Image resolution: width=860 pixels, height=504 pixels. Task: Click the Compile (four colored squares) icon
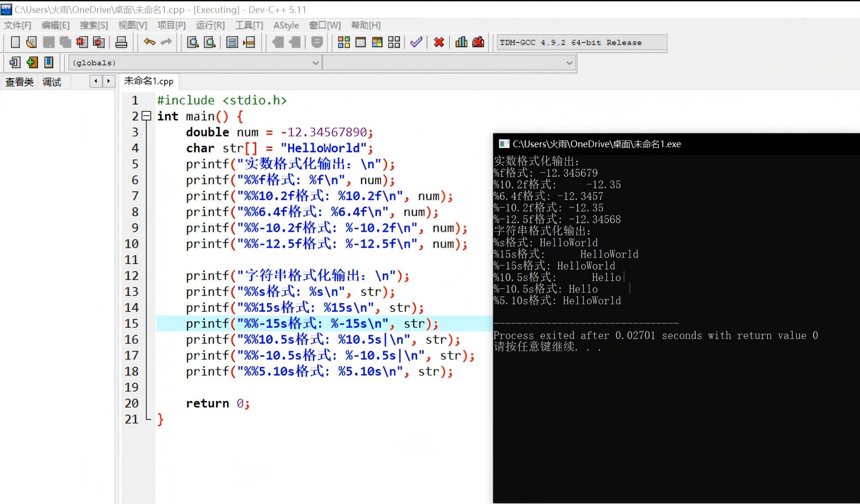click(344, 42)
